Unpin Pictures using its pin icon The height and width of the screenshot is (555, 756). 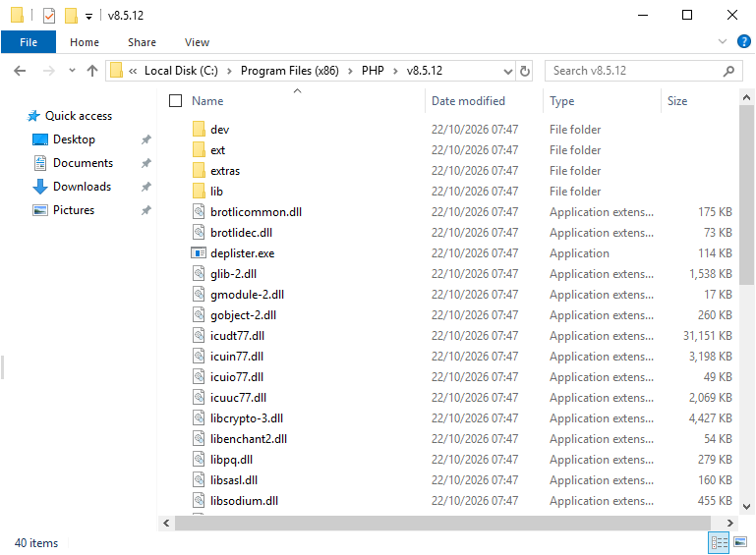[x=146, y=210]
